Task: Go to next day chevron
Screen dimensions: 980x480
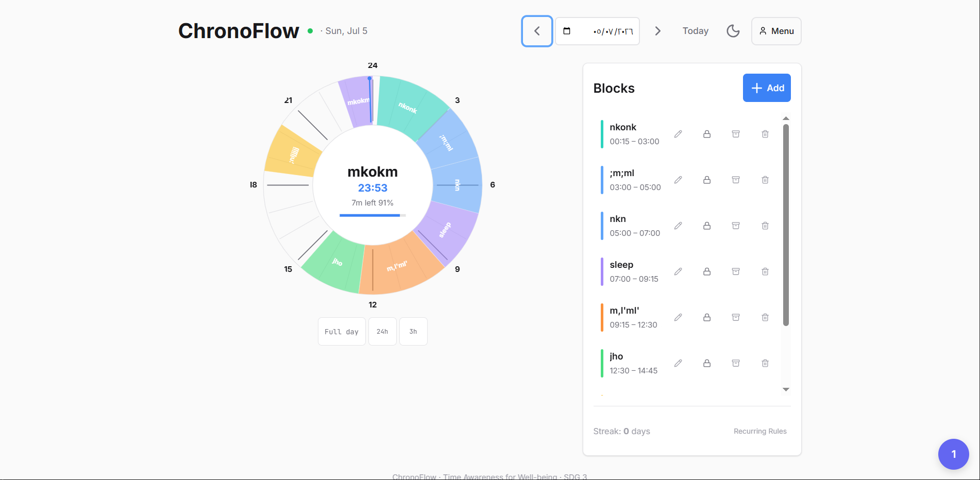Action: [x=657, y=31]
